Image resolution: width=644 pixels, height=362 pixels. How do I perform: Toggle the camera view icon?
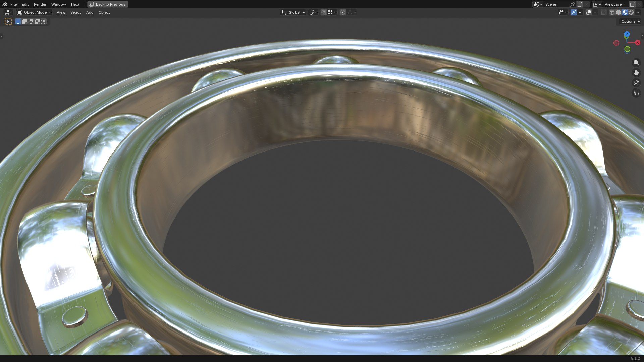[636, 83]
